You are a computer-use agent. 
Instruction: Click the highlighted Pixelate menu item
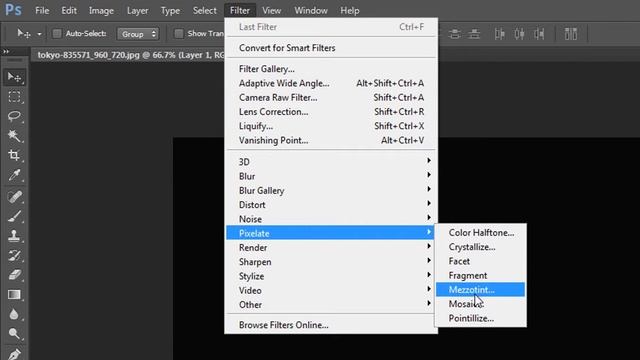click(331, 233)
